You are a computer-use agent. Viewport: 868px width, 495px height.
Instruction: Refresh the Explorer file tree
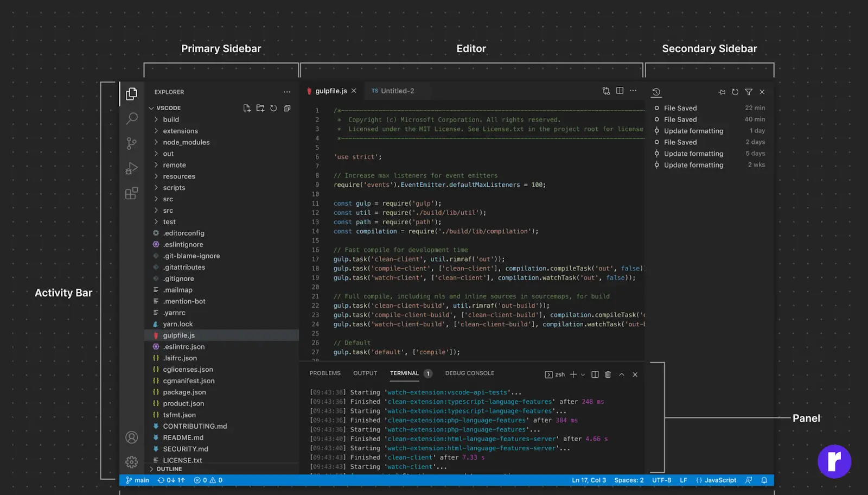(x=273, y=108)
